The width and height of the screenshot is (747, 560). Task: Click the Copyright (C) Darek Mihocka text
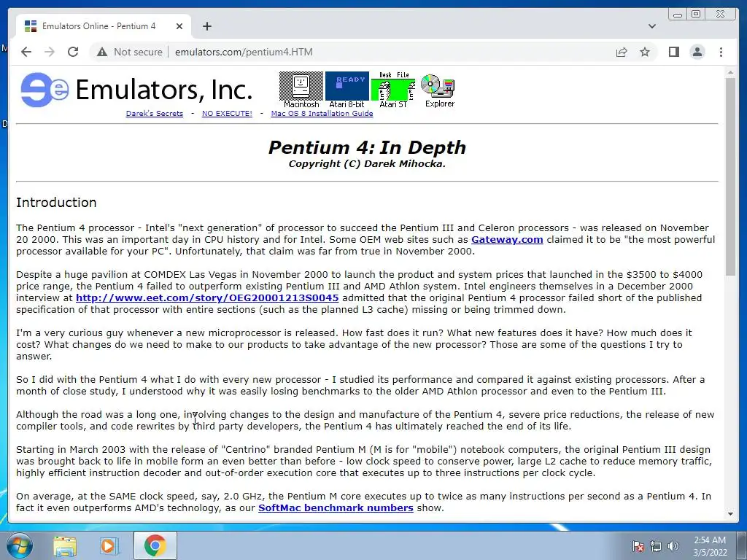(x=367, y=164)
